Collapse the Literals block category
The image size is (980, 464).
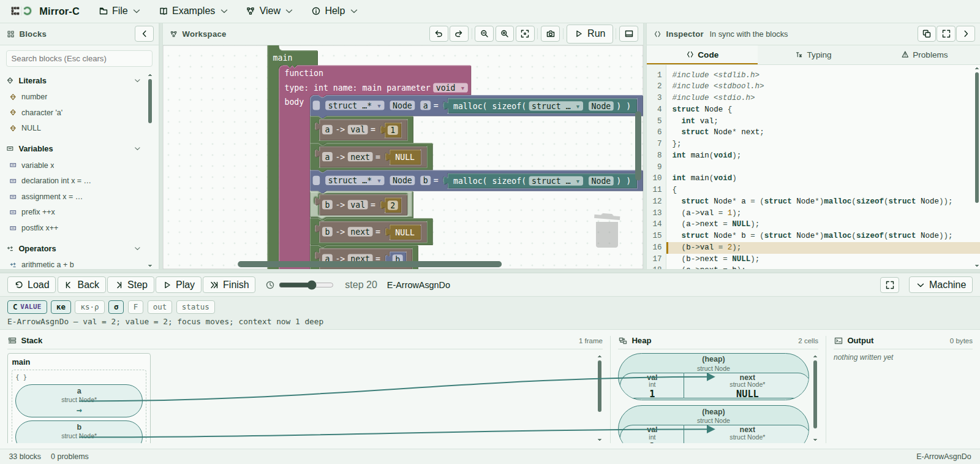coord(137,80)
